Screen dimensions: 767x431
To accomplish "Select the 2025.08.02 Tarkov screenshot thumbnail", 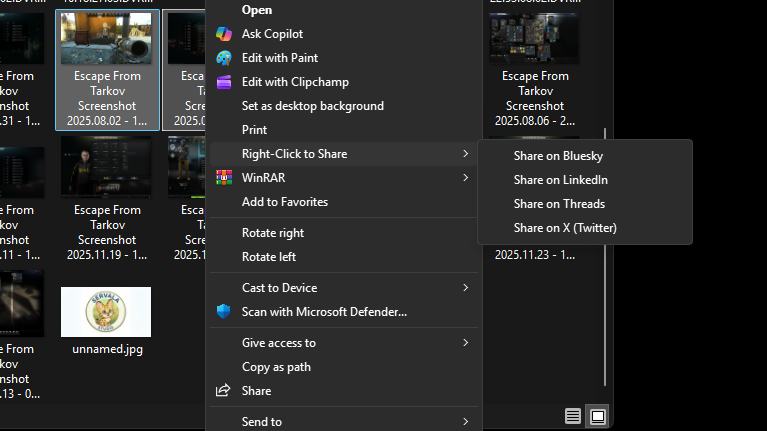I will click(106, 39).
